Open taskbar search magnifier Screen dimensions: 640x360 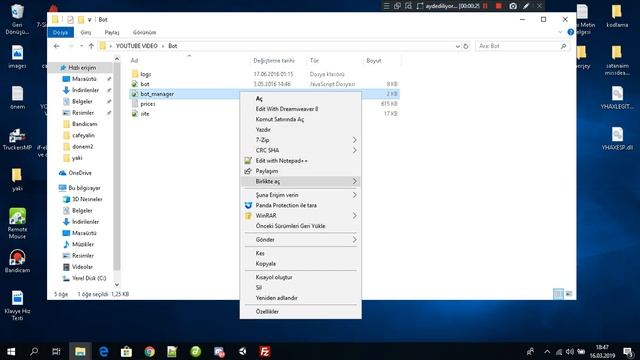pos(34,351)
